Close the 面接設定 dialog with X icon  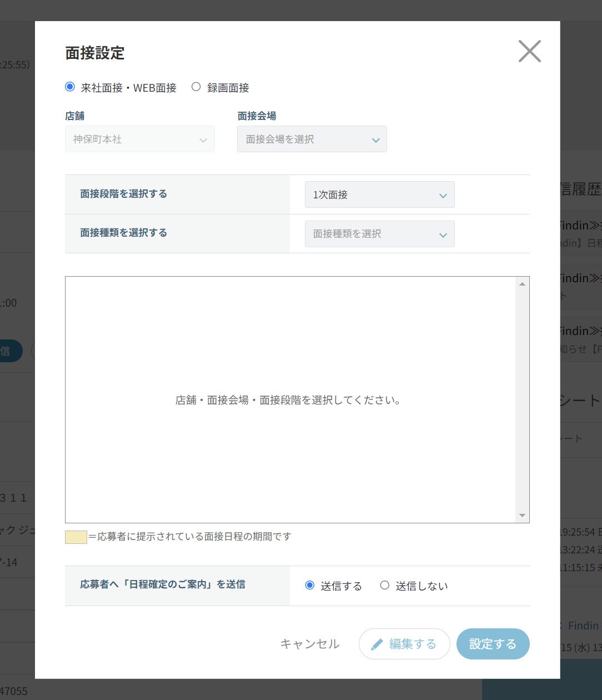point(529,51)
